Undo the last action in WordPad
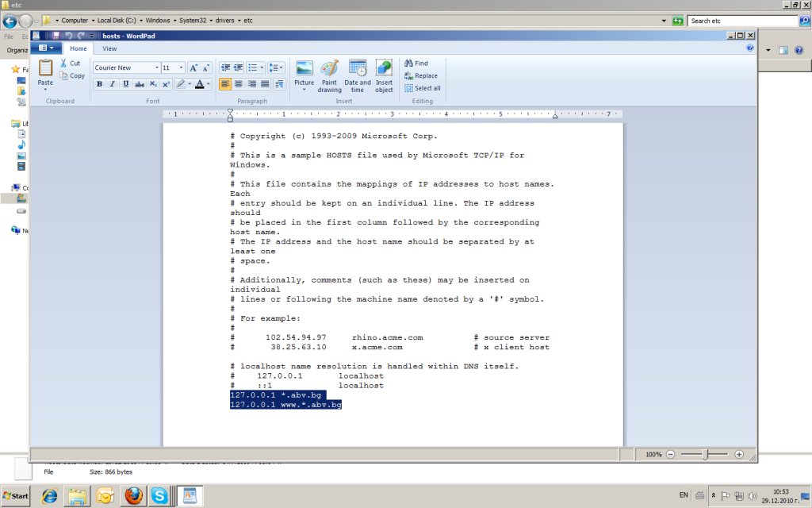The image size is (812, 508). [x=69, y=36]
